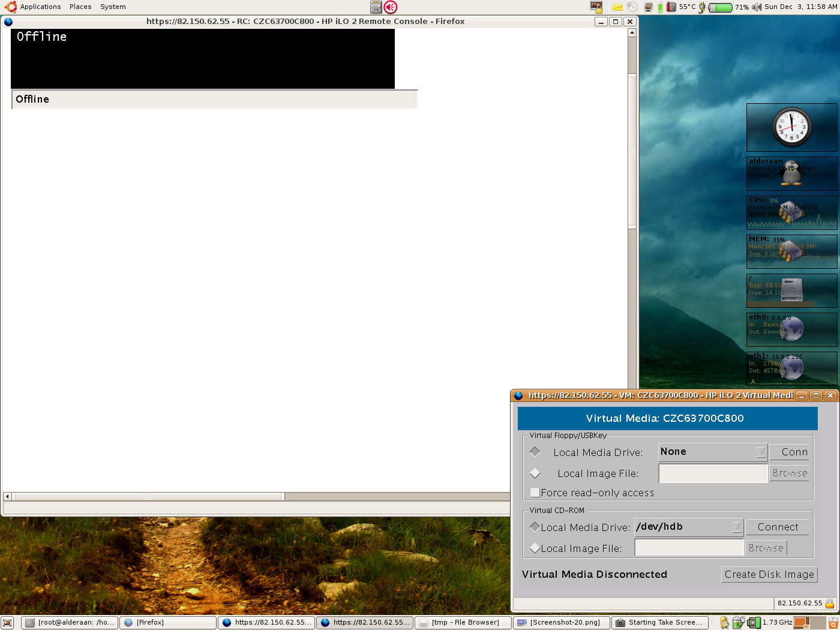
Task: Click the Virtual Media CZC63700C800 header banner
Action: [667, 418]
